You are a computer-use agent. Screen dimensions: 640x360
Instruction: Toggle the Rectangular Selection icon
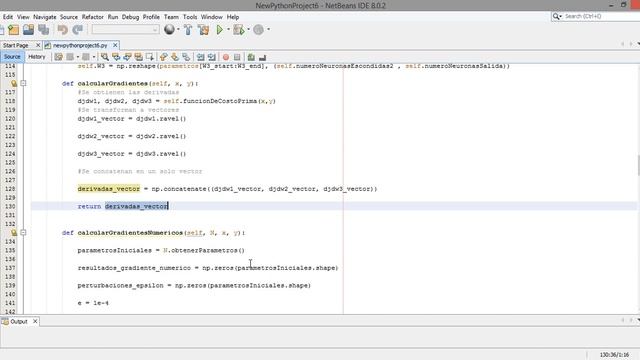pyautogui.click(x=150, y=57)
